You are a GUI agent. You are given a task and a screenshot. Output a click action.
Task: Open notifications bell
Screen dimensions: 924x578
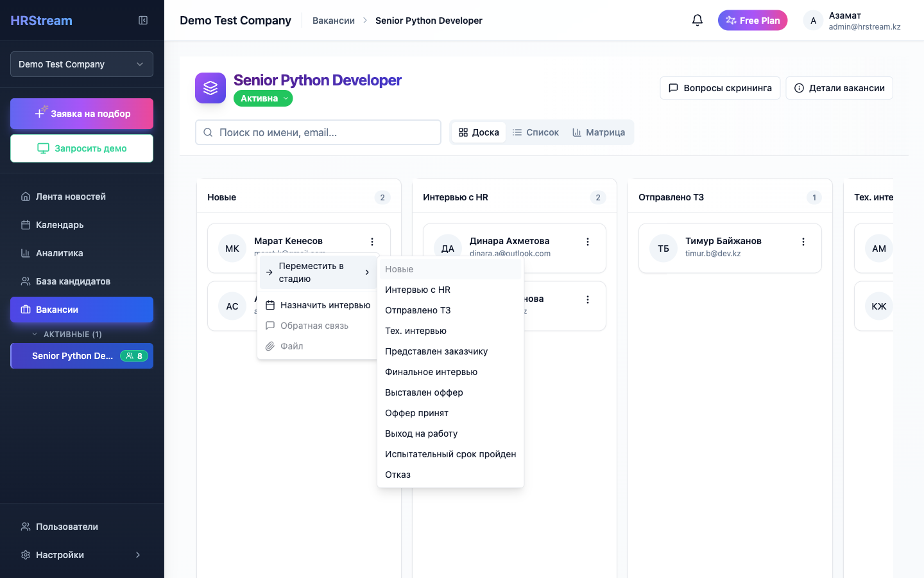point(697,21)
